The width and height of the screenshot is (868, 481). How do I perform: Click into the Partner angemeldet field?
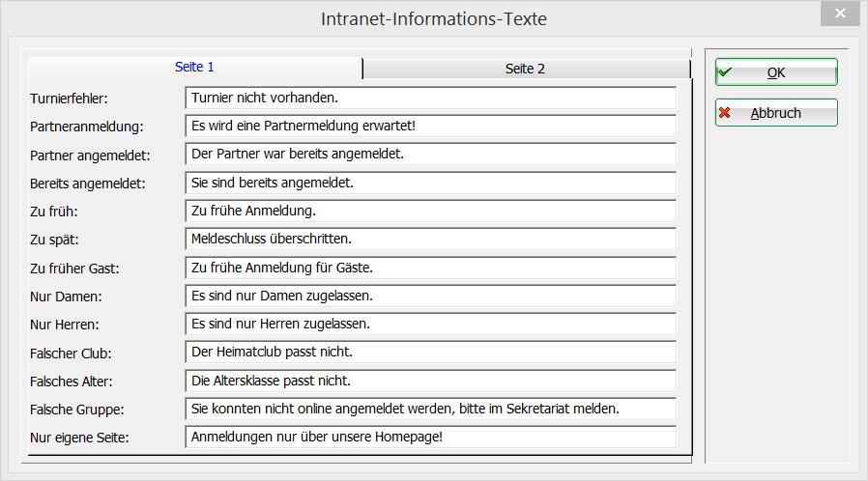point(430,154)
